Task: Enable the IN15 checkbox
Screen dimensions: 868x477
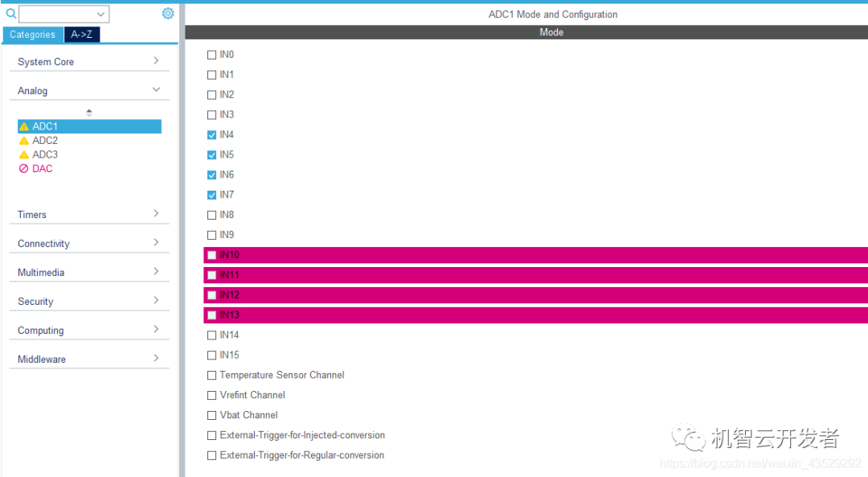Action: click(211, 355)
